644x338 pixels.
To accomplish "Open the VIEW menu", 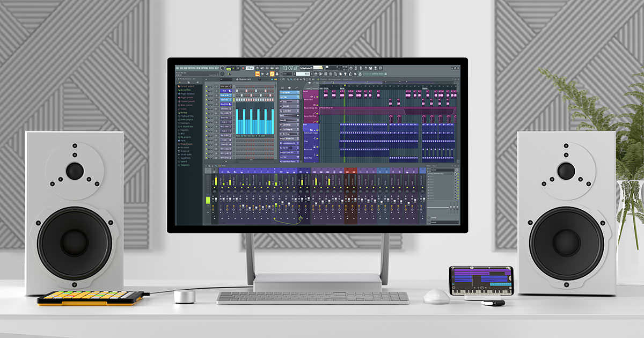I will pyautogui.click(x=198, y=68).
